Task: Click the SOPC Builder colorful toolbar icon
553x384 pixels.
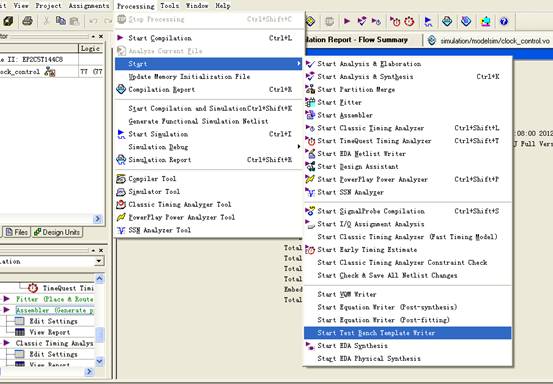Action: point(486,22)
